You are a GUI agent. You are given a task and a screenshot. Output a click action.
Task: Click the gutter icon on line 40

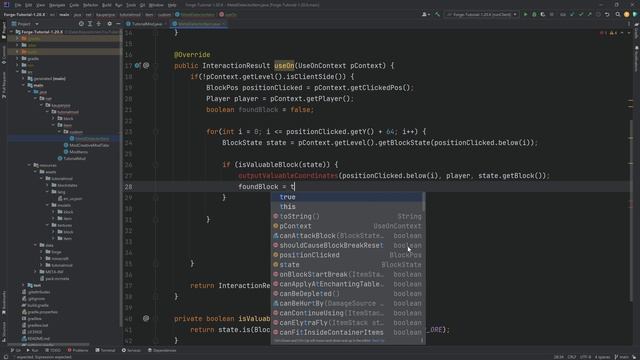(146, 318)
